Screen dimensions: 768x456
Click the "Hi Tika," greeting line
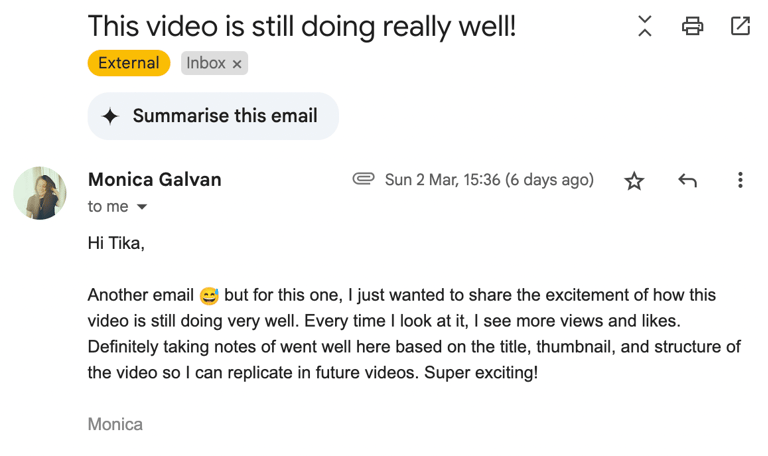[x=116, y=243]
